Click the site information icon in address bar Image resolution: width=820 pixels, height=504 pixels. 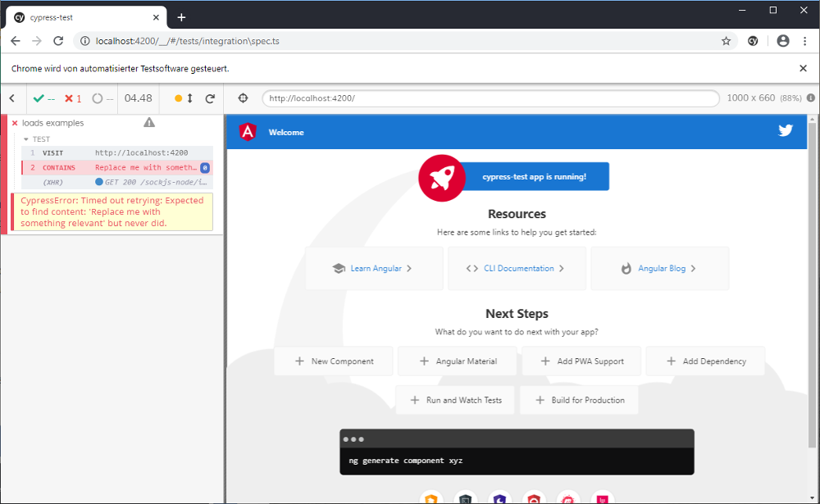pyautogui.click(x=84, y=41)
